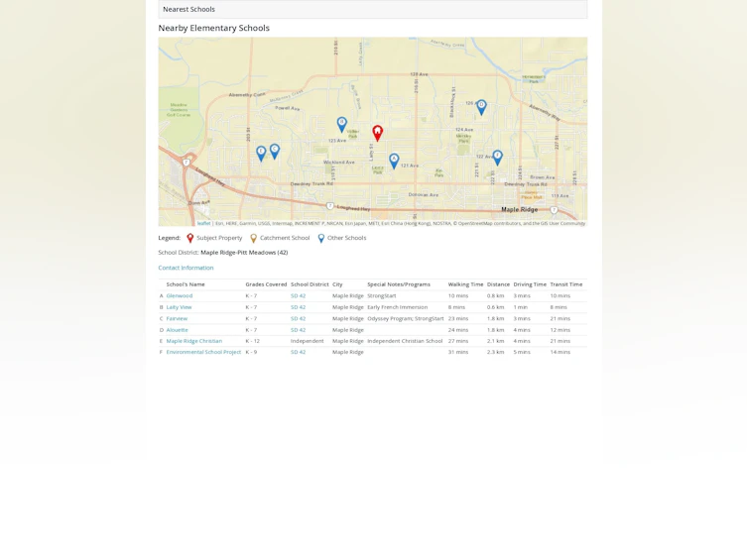Click map marker C for Fairview school

(x=275, y=152)
